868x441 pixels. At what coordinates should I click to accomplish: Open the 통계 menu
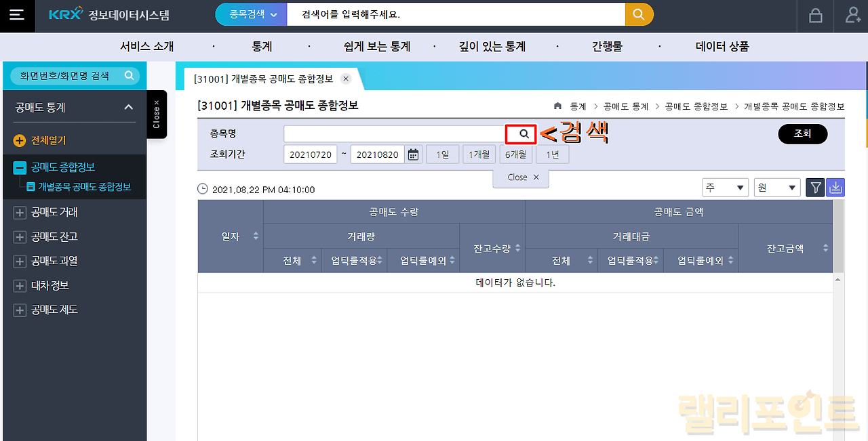click(x=262, y=47)
